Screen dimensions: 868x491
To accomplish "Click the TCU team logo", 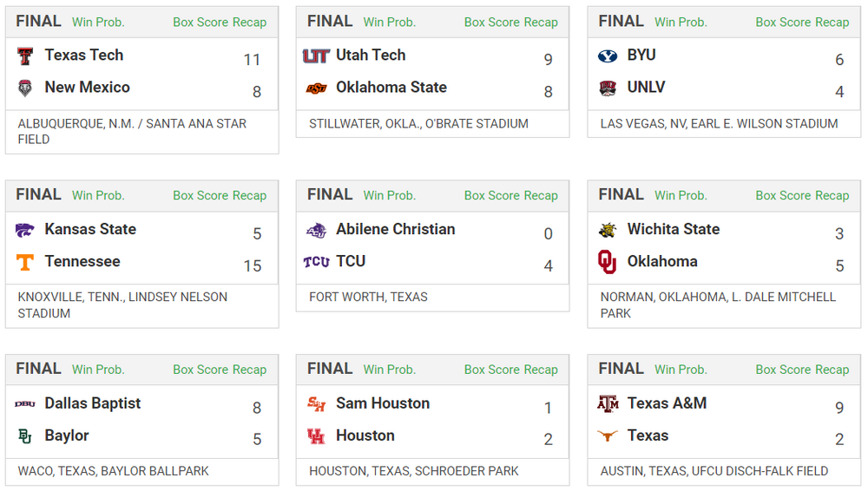I will point(316,262).
